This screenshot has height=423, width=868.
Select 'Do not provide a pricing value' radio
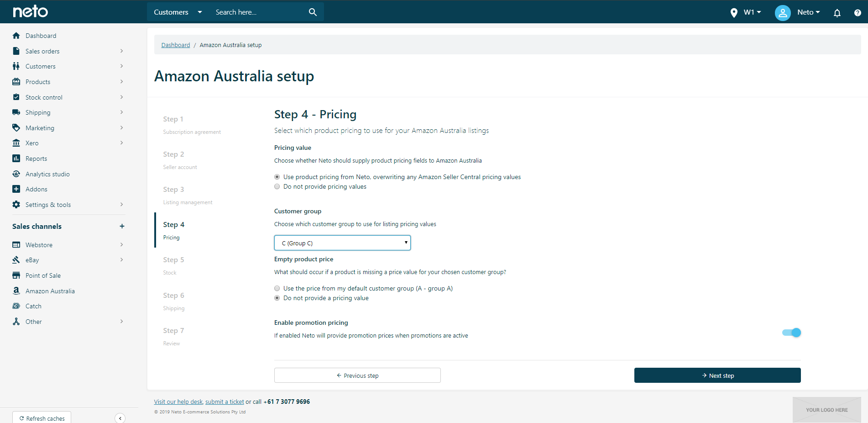[x=277, y=298]
